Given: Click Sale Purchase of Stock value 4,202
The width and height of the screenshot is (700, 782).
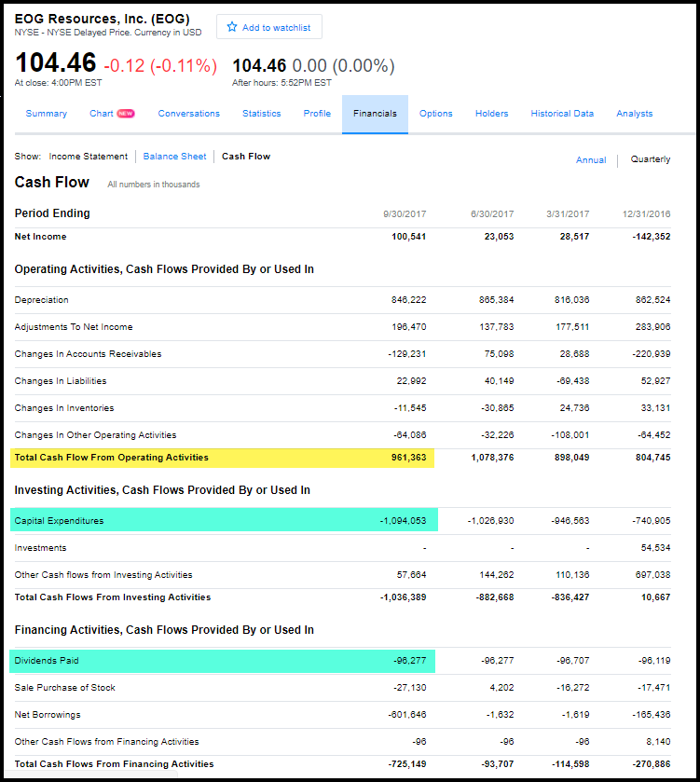Looking at the screenshot, I should tap(501, 687).
